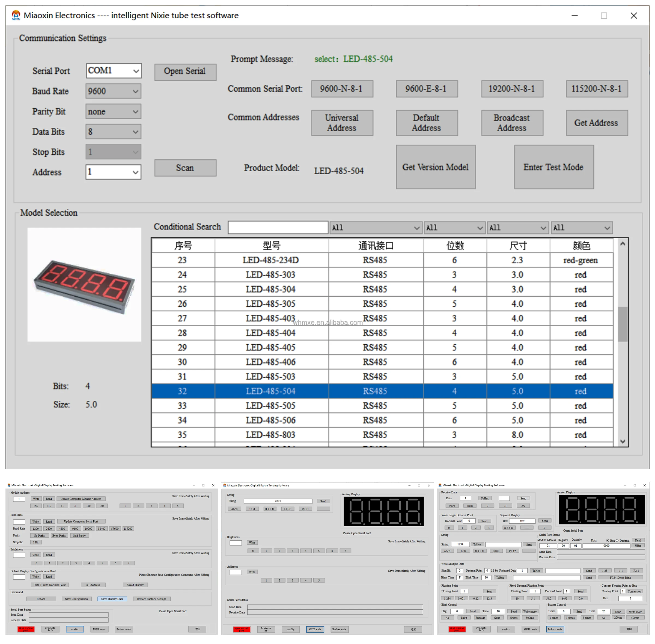Click Restore Factory Settings
This screenshot has height=644, width=655.
151,599
